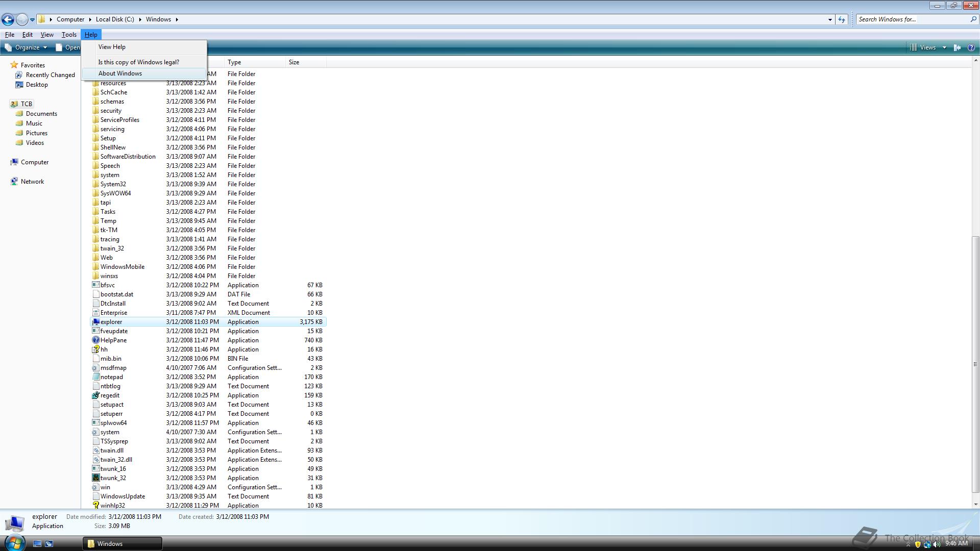The image size is (980, 551).
Task: Toggle the preview pane icon beside Views
Action: tap(958, 47)
